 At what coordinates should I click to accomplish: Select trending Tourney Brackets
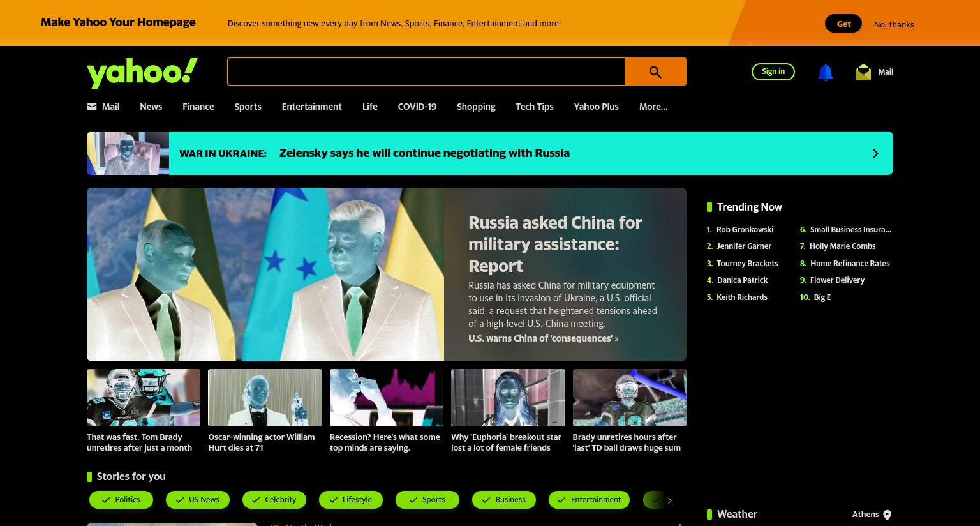click(747, 264)
